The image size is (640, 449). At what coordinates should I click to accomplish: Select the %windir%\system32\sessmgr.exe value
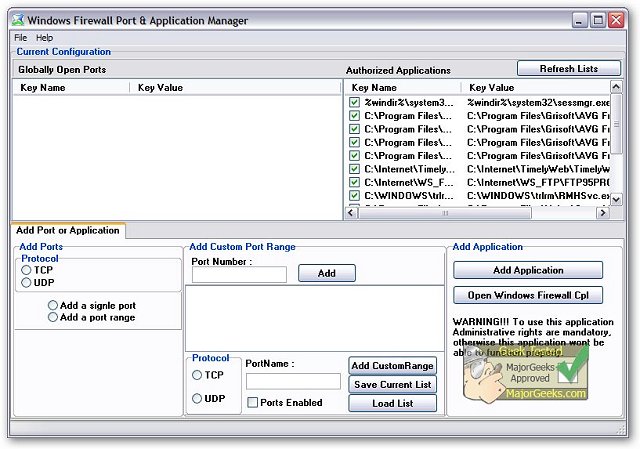coord(538,102)
